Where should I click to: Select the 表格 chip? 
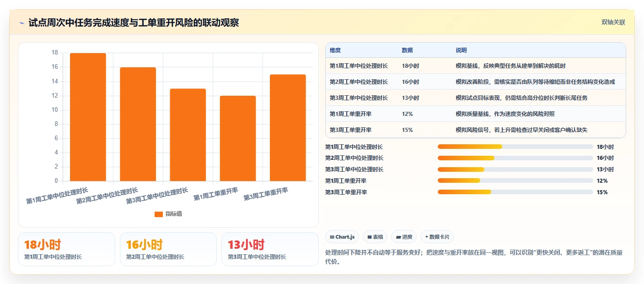375,237
